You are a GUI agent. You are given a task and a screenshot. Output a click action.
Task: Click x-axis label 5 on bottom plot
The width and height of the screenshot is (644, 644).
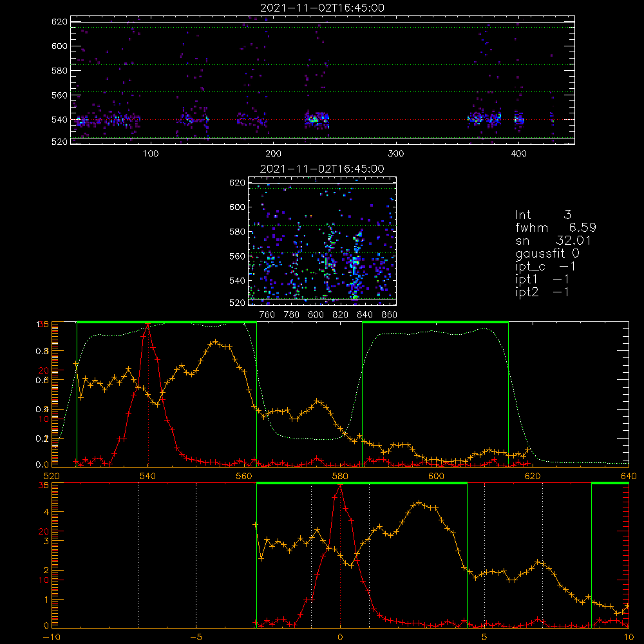pyautogui.click(x=484, y=637)
